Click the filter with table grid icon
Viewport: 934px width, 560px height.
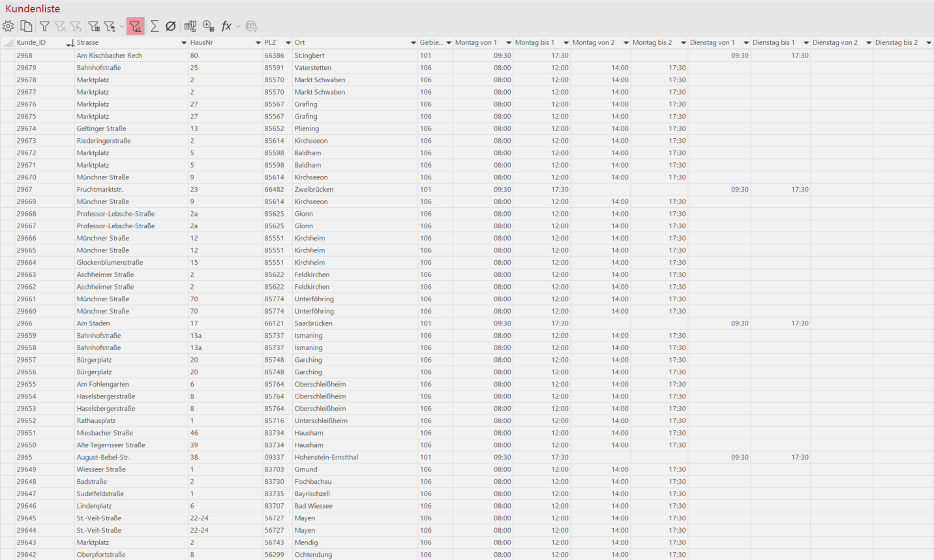click(x=94, y=26)
